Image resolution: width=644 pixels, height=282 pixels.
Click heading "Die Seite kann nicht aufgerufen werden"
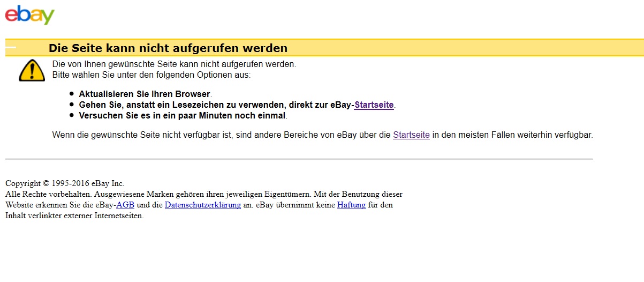point(168,48)
